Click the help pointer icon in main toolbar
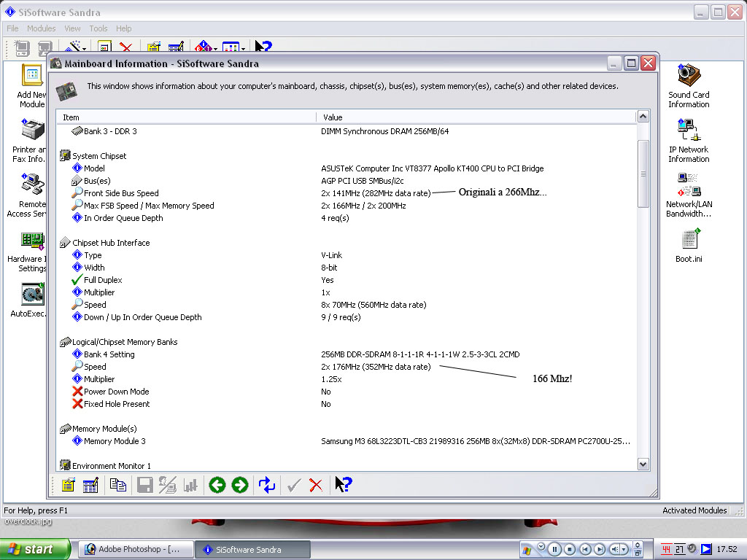 pyautogui.click(x=263, y=47)
